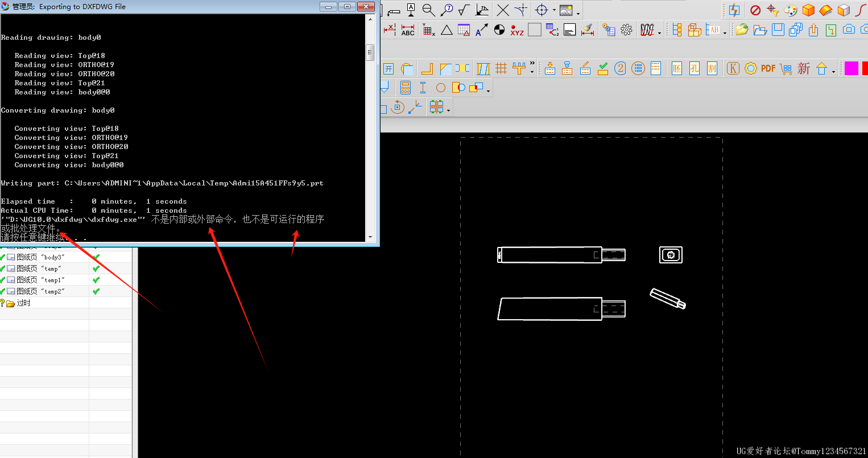
Task: Expand dropdown beside the four-window layout icon
Action: coord(449,110)
